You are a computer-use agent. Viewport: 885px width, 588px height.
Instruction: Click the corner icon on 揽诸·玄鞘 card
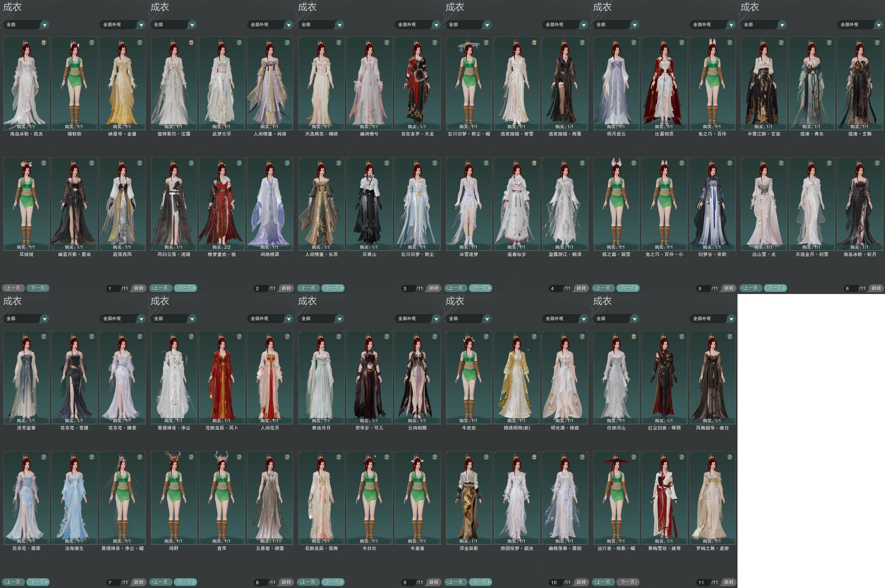coord(877,42)
